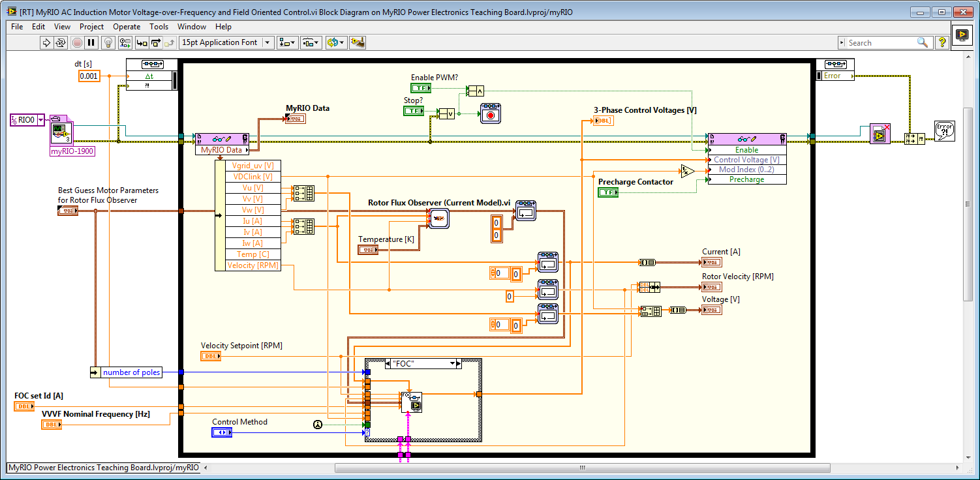The height and width of the screenshot is (480, 980).
Task: Click Current [A] indicator terminal
Action: [x=712, y=262]
